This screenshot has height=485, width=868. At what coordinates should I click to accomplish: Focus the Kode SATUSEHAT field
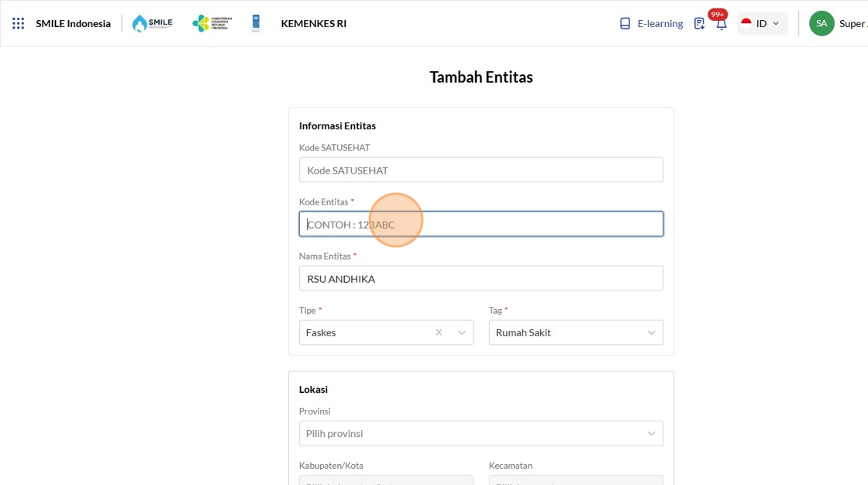(480, 170)
